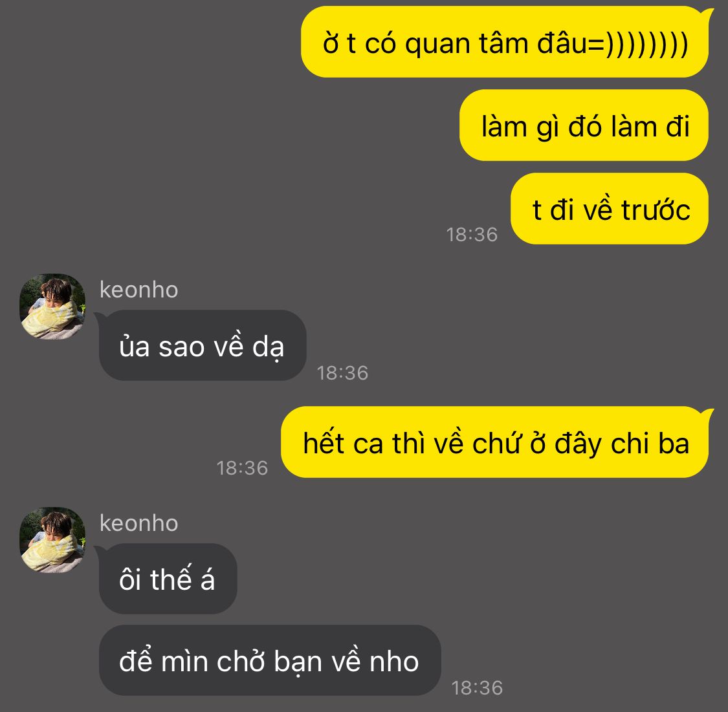This screenshot has width=728, height=712.
Task: Click the 18:36 timestamp beside 'để mìn chở bạn về nho'
Action: pos(478,688)
